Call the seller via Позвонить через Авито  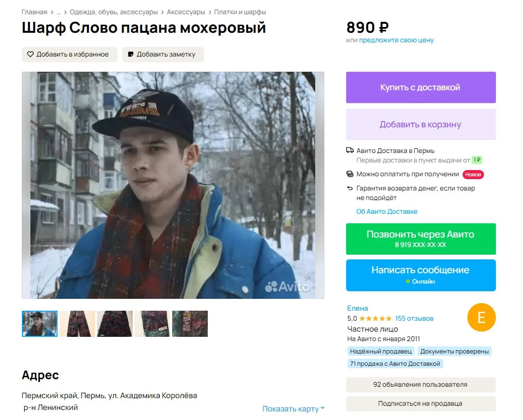421,239
